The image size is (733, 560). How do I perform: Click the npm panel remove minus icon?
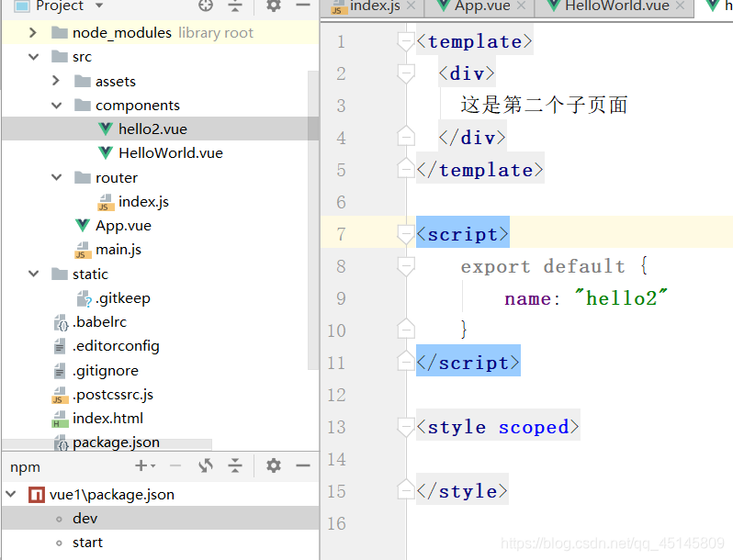pos(175,465)
